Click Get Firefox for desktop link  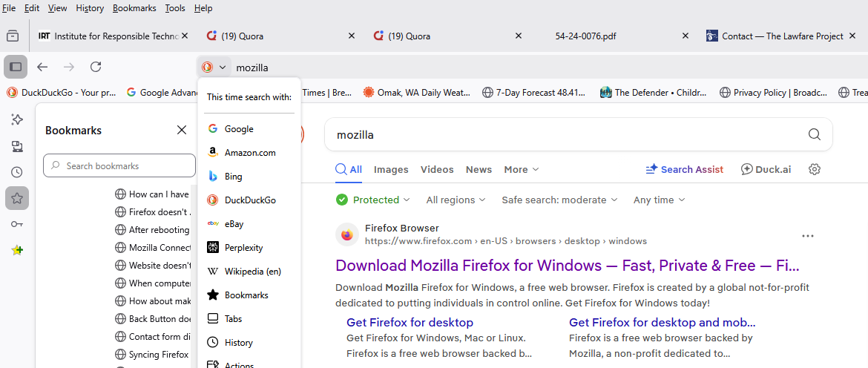[x=410, y=322]
